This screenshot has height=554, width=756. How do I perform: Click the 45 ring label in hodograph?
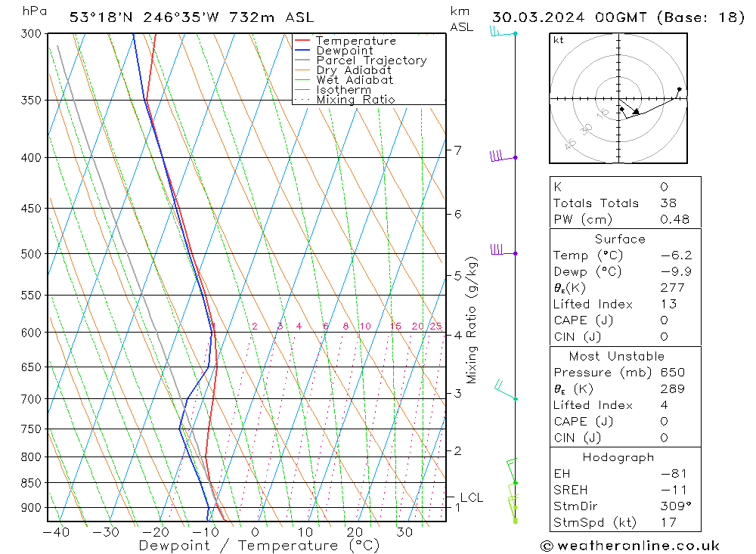(570, 144)
